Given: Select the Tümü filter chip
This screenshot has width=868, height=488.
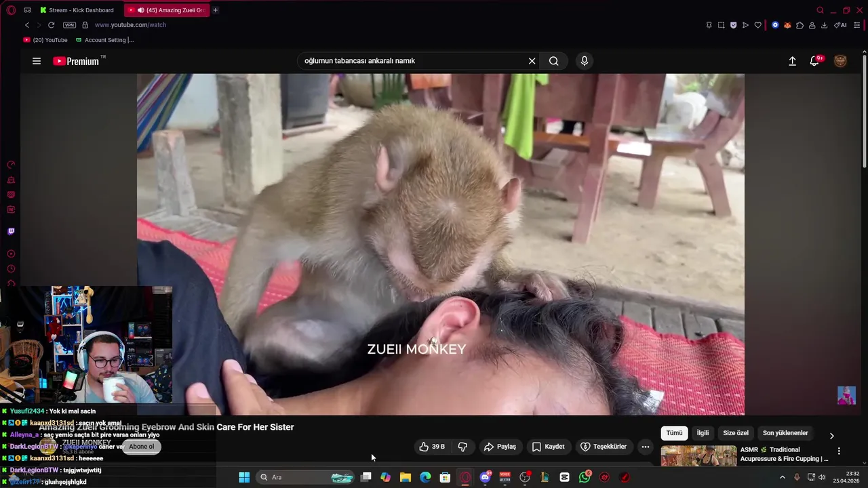Looking at the screenshot, I should pos(674,433).
